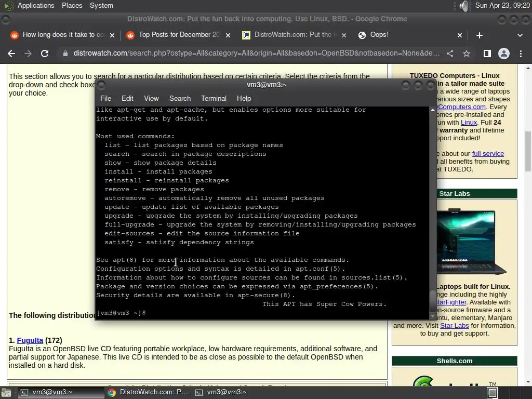This screenshot has height=399, width=532.
Task: Click workspace switcher in bottom panel
Action: (x=492, y=393)
